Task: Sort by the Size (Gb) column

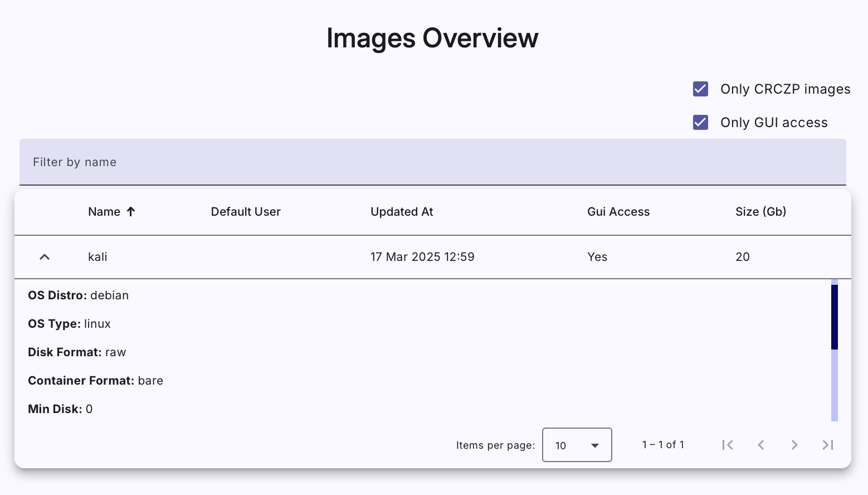Action: pos(760,212)
